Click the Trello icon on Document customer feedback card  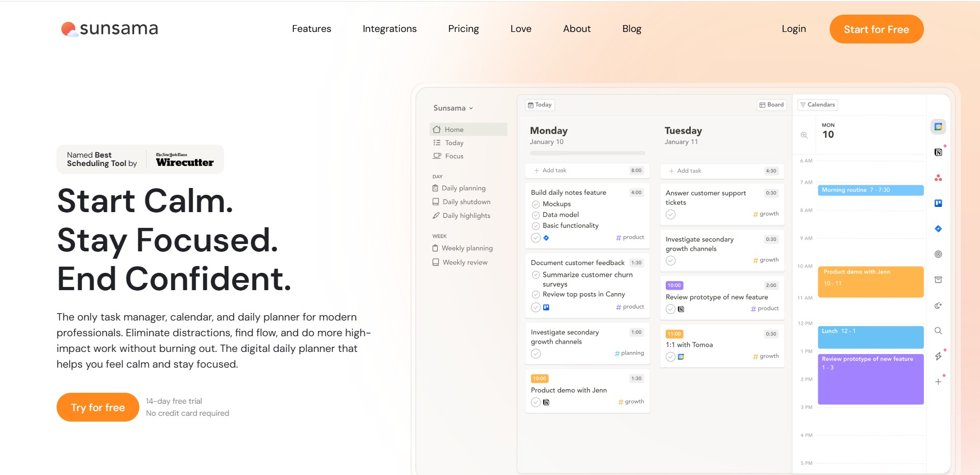tap(546, 307)
